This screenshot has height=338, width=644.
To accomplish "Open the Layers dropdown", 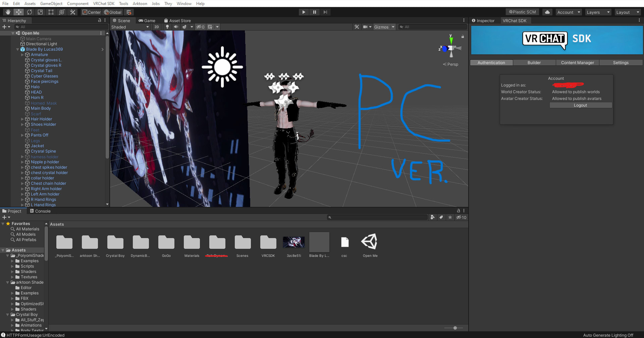I will coord(598,12).
